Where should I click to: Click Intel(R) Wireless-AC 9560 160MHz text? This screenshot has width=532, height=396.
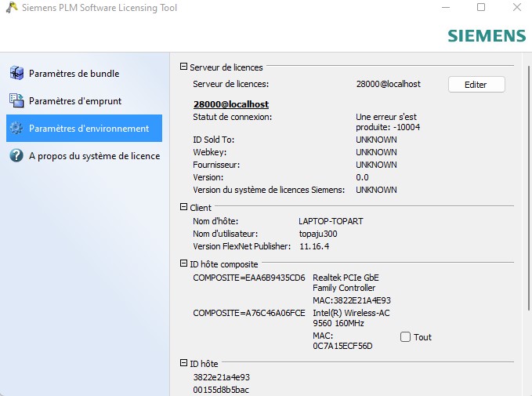pyautogui.click(x=351, y=318)
